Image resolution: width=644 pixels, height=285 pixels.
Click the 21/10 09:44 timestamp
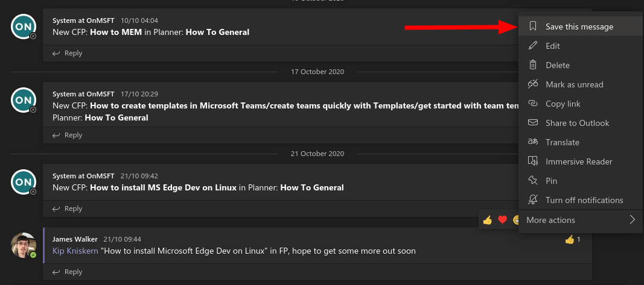click(x=123, y=239)
